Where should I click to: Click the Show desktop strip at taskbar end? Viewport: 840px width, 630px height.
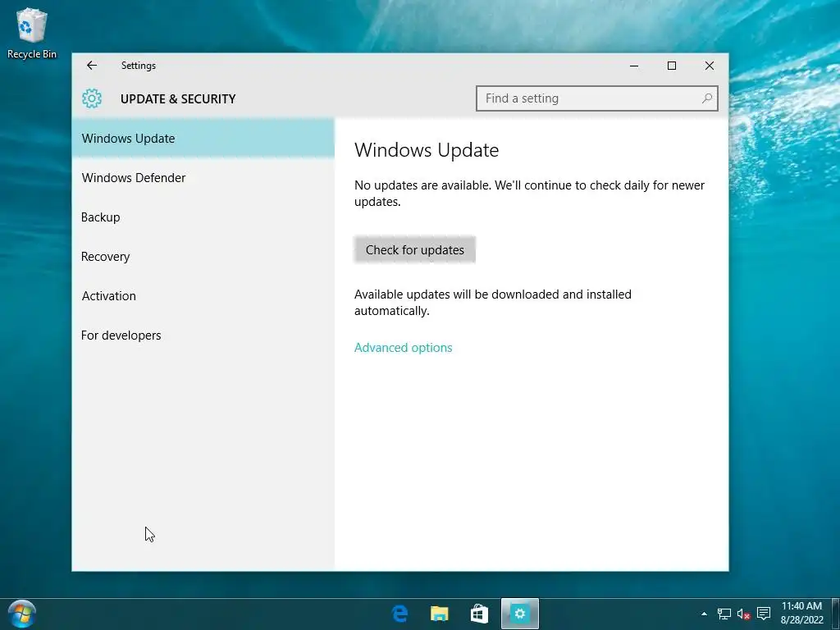[836, 614]
